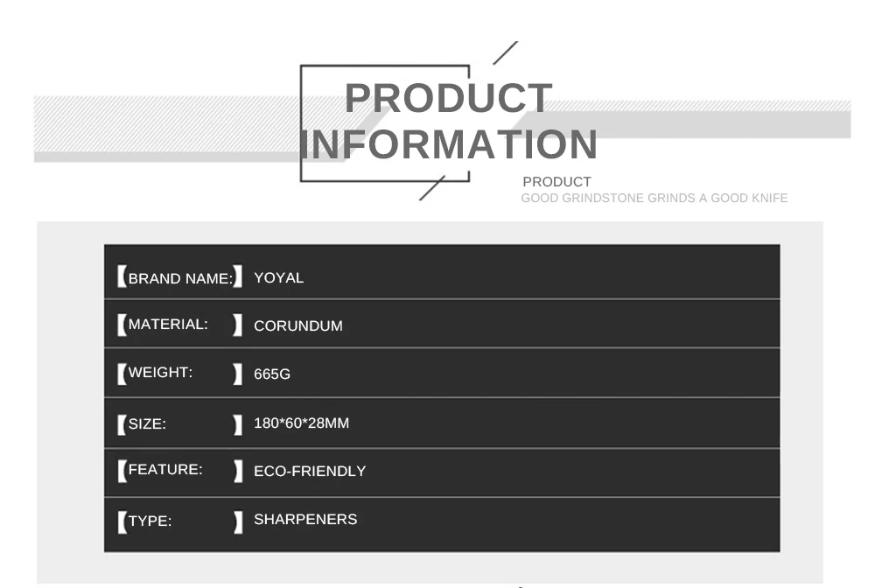This screenshot has height=588, width=875.
Task: Select the TYPE label
Action: [x=150, y=521]
